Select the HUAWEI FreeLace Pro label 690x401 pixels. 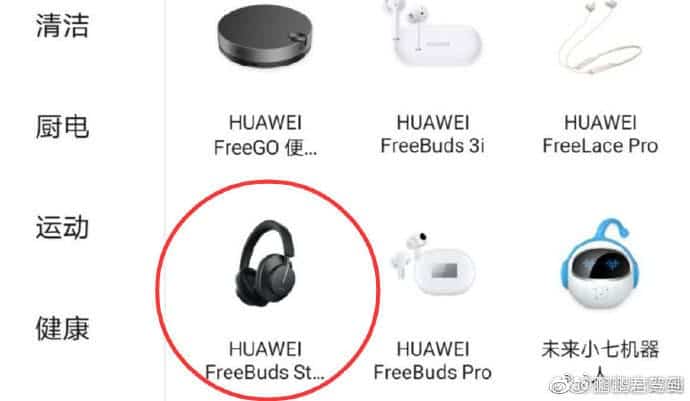click(x=600, y=134)
